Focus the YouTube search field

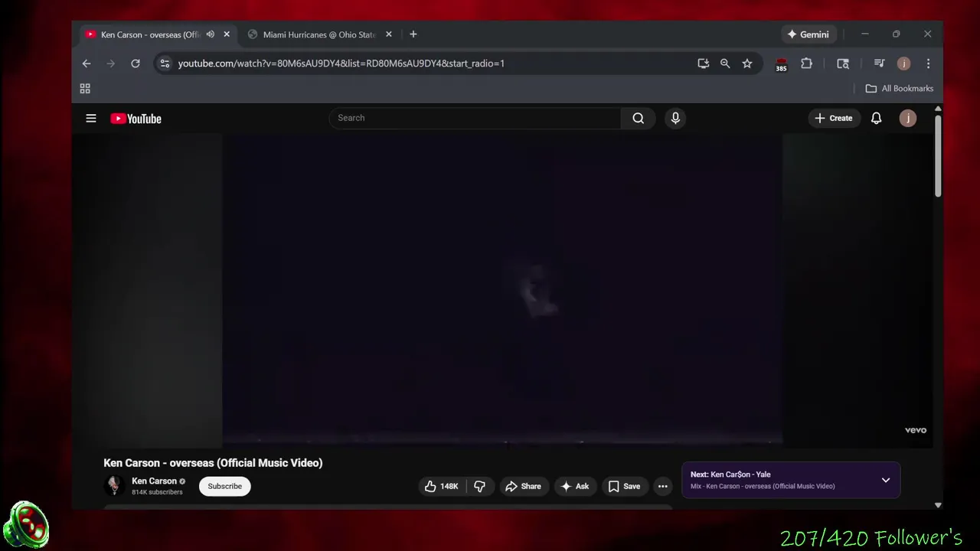475,118
